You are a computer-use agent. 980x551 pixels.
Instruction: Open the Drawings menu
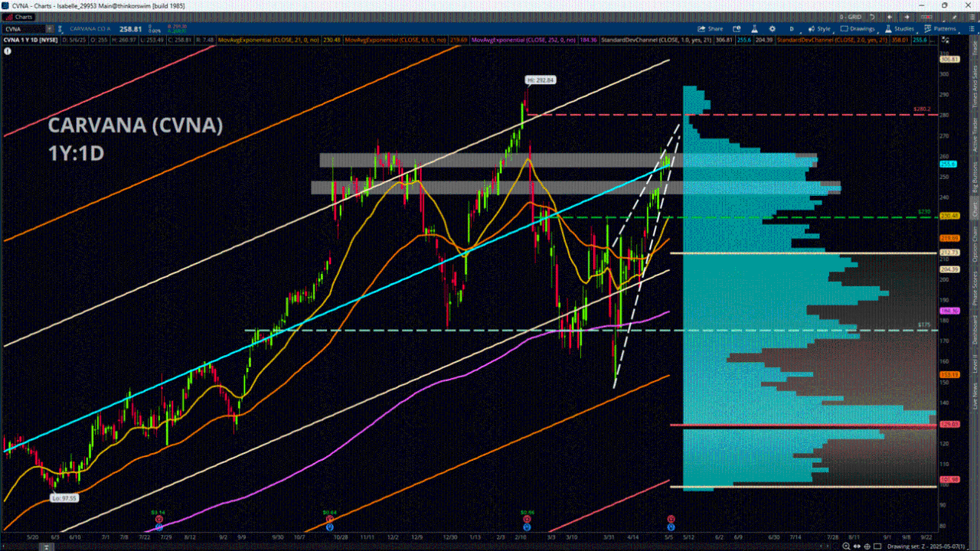[x=858, y=28]
